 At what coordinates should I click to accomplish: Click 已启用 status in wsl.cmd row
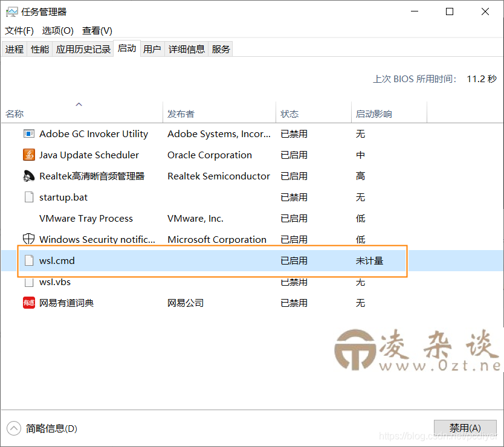tap(294, 260)
